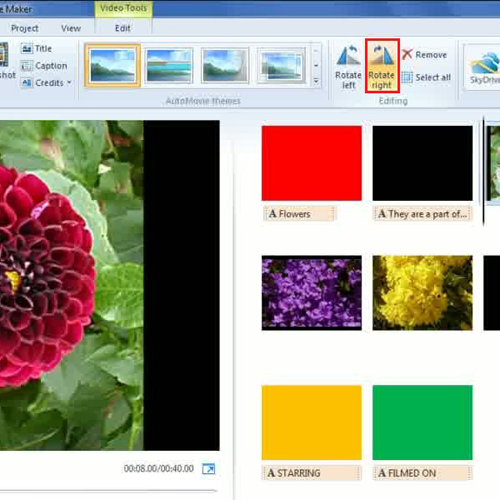Expand the AutoMovie themes gallery
500x500 pixels.
[x=316, y=81]
